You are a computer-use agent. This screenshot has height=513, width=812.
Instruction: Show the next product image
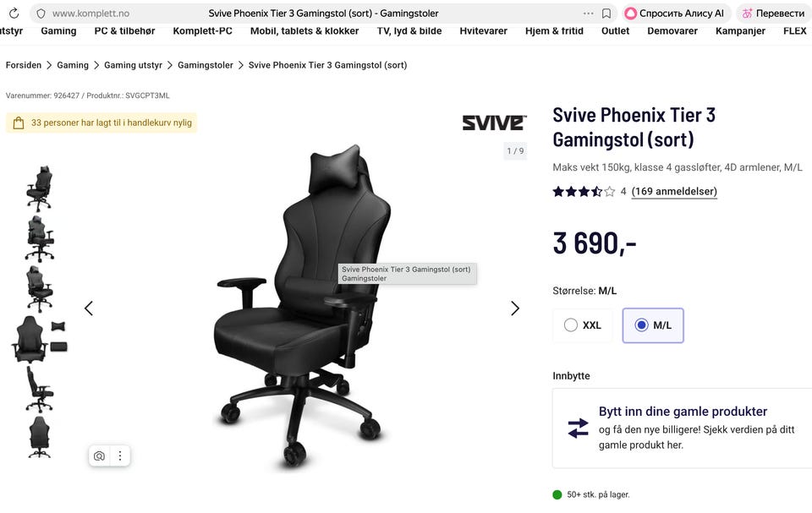(515, 308)
